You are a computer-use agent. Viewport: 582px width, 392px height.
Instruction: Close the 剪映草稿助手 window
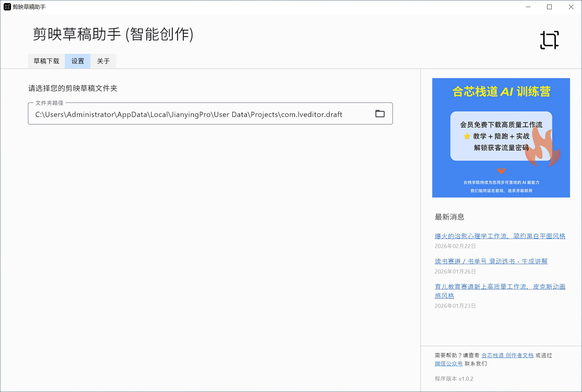point(571,7)
